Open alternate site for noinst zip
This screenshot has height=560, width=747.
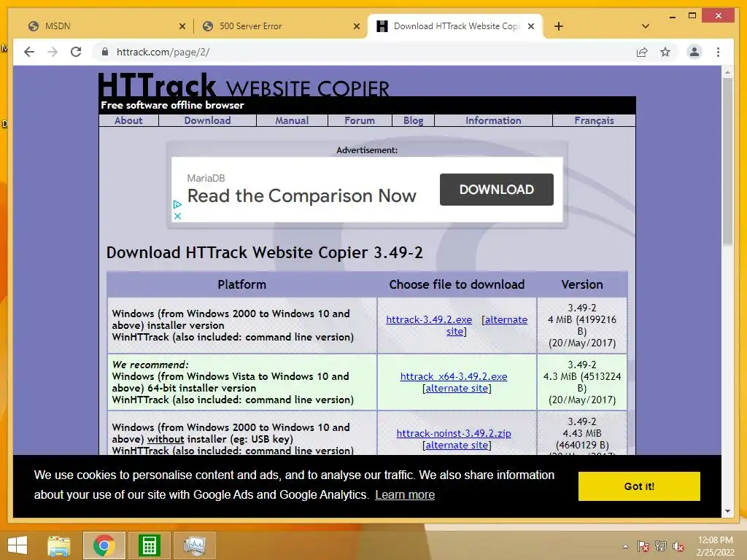[457, 446]
